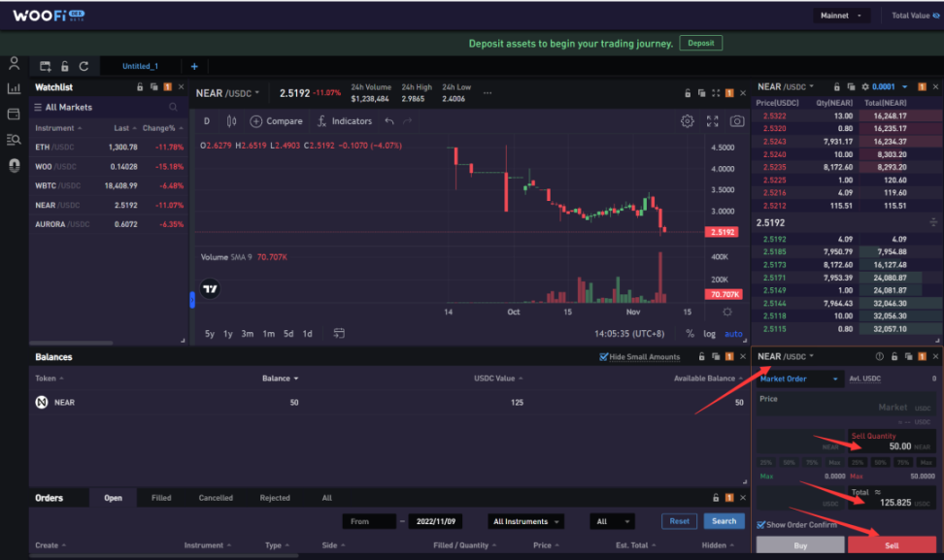This screenshot has width=944, height=560.
Task: Toggle Show Order Confirm checkbox
Action: tap(761, 524)
